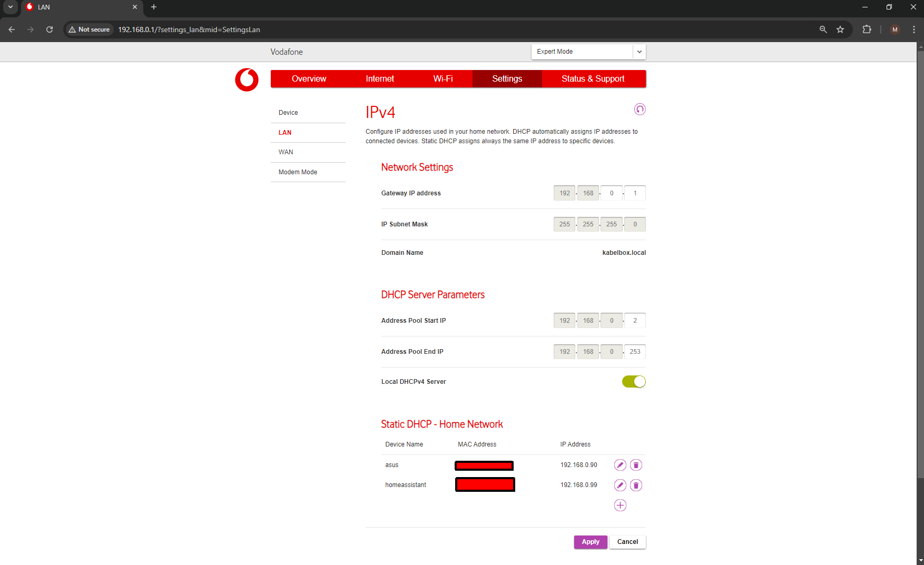Delete the asus static DHCP entry
The image size is (924, 565).
point(636,465)
